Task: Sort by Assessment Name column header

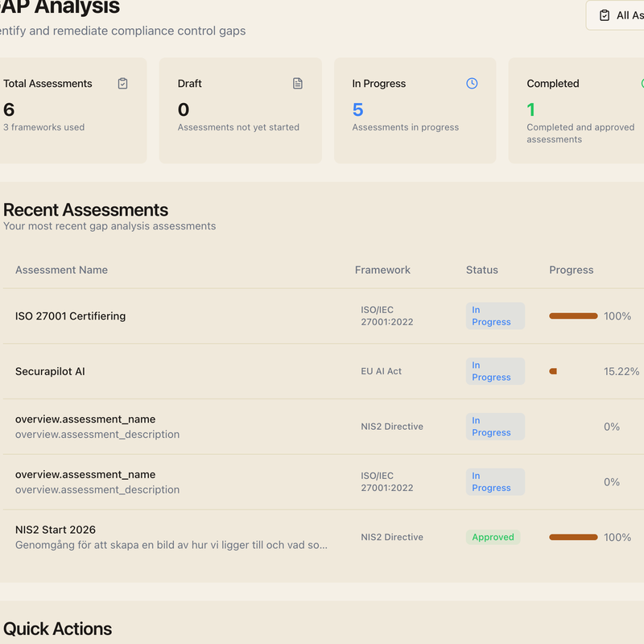Action: (62, 270)
